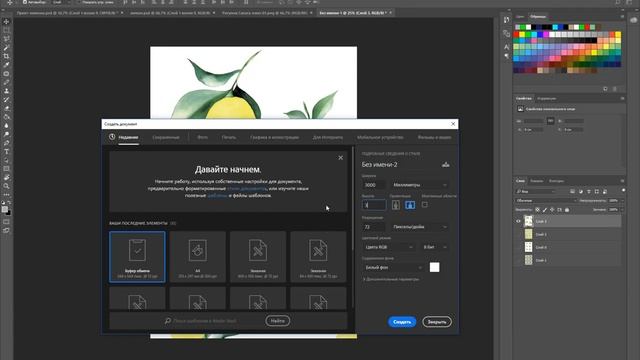
Task: Choose portrait orientation button
Action: (396, 205)
